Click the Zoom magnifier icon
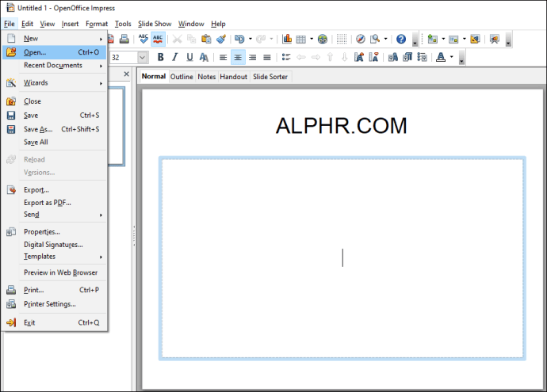Viewport: 547px width, 392px height. coord(375,39)
